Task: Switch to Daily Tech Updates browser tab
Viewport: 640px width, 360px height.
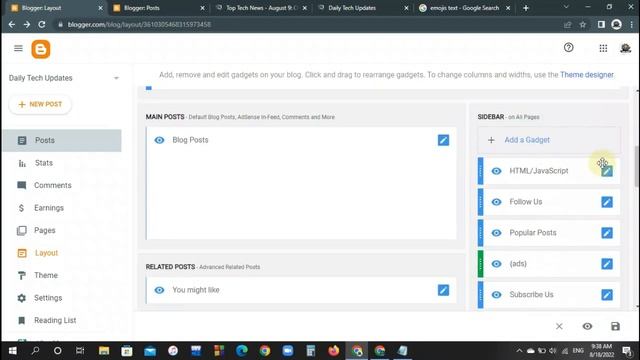Action: 363,8
